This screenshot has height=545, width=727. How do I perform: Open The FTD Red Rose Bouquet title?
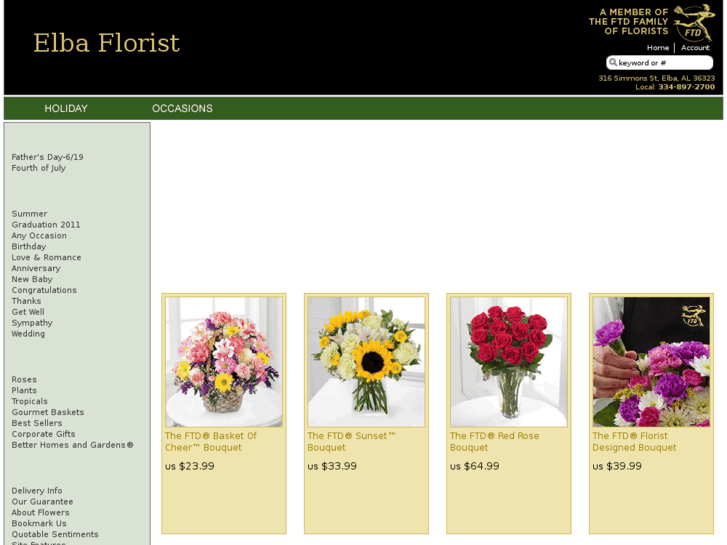pos(494,442)
